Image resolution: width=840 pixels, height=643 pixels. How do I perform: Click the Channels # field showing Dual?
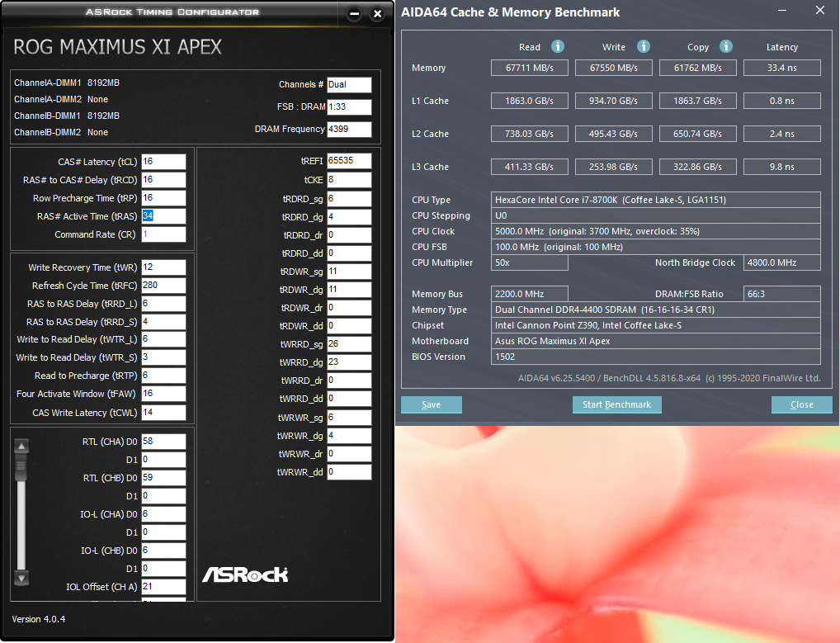point(349,85)
